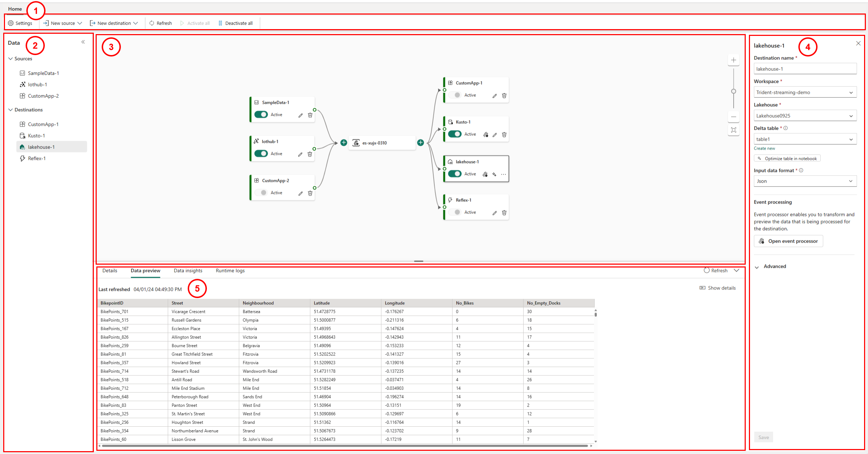Viewport: 868px width, 454px height.
Task: Open the Workspace dropdown
Action: click(x=805, y=92)
